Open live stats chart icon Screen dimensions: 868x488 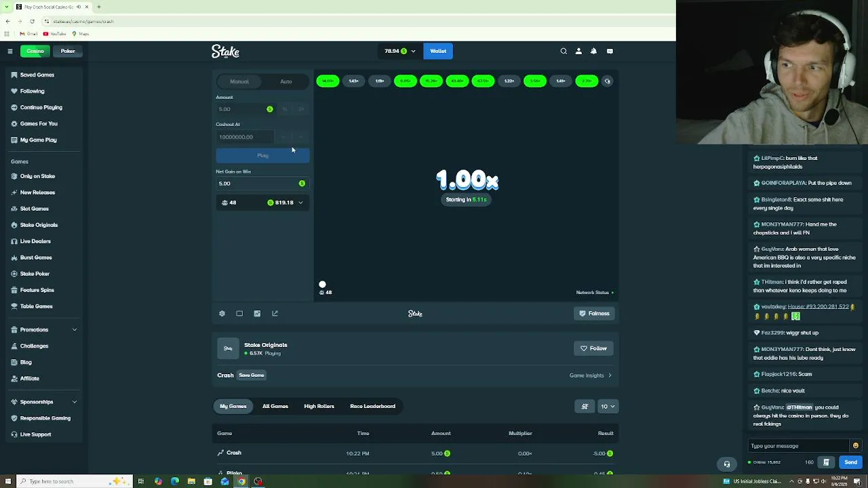pos(257,313)
